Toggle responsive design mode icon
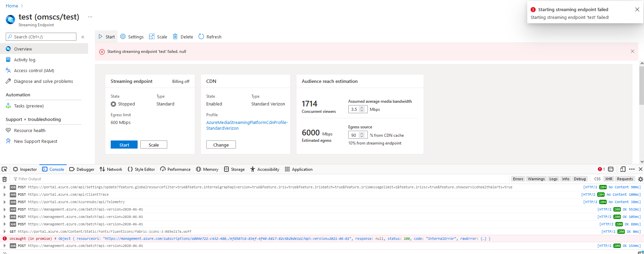The height and width of the screenshot is (254, 644). tap(623, 169)
